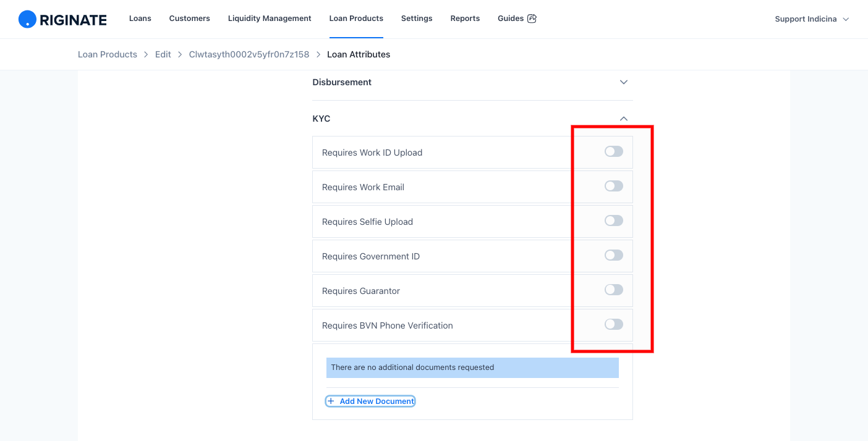Toggle the Requires Government ID switch
868x441 pixels.
(614, 255)
